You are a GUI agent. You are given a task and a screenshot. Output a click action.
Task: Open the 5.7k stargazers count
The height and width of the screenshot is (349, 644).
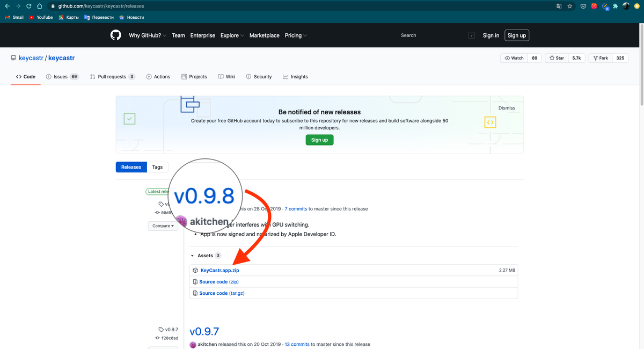coord(576,58)
